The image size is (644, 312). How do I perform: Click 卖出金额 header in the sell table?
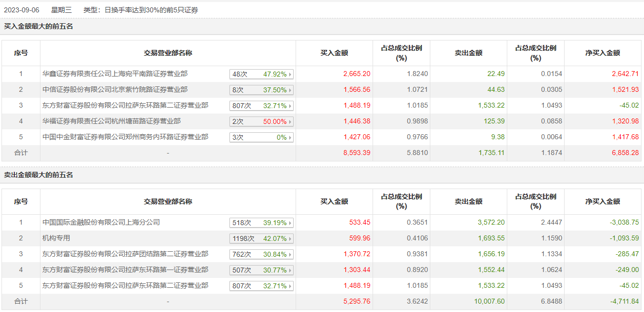click(x=468, y=201)
